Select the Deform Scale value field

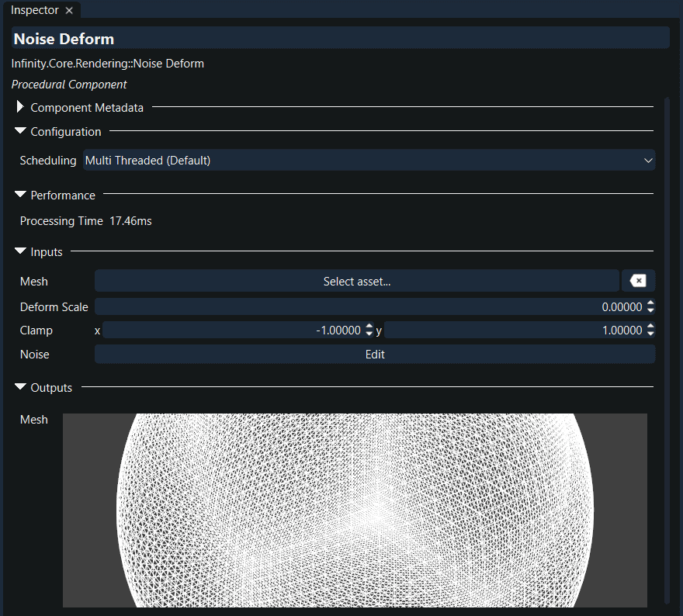click(x=349, y=306)
